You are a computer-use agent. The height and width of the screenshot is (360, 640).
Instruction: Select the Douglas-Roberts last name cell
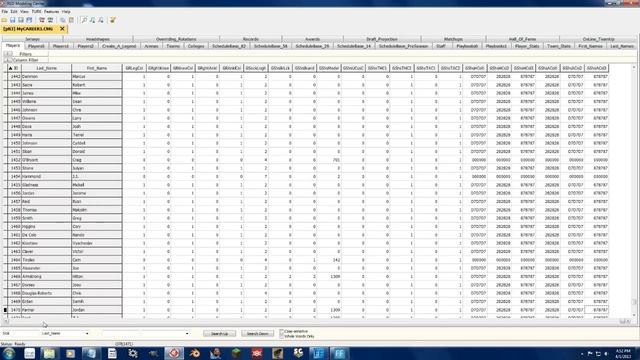click(47, 293)
